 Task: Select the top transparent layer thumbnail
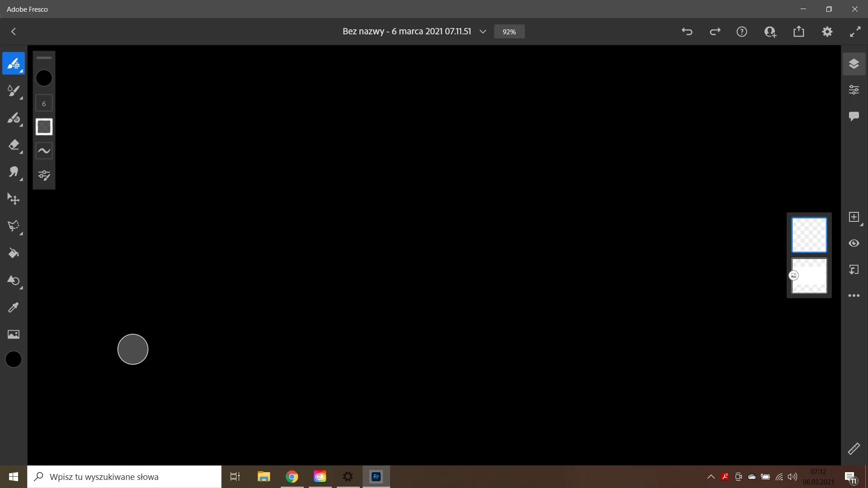pyautogui.click(x=809, y=235)
